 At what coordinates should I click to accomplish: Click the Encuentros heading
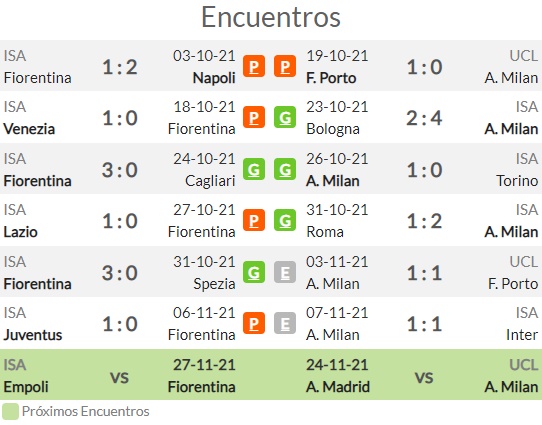(x=271, y=17)
